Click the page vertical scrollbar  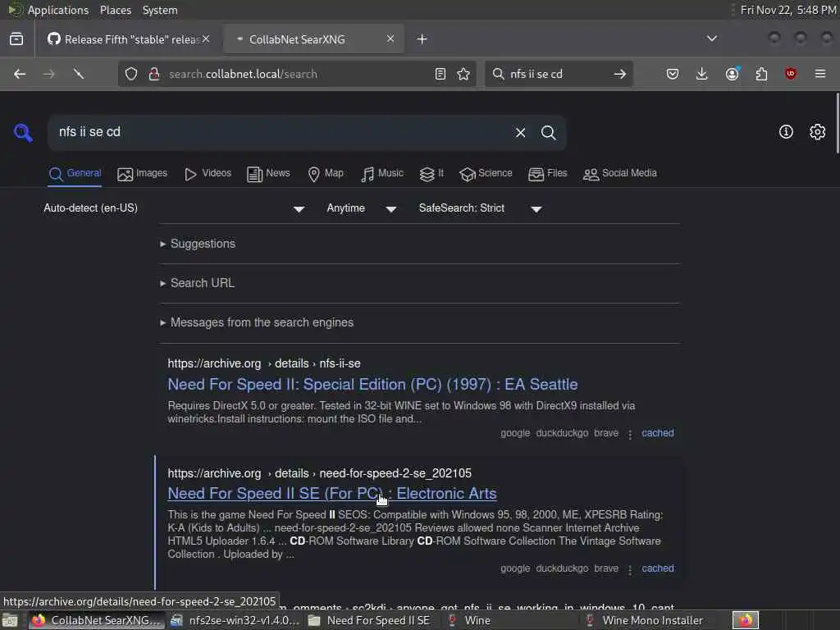pos(837,123)
